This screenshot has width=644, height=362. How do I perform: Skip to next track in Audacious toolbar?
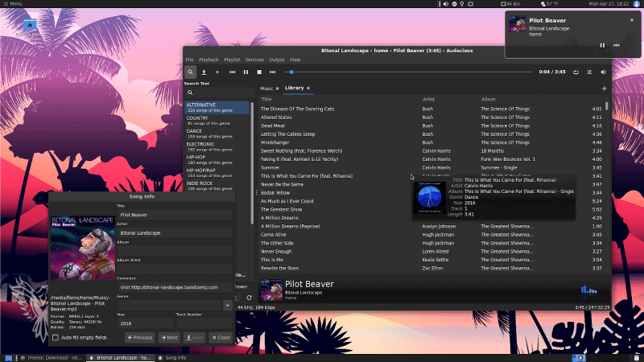(x=272, y=72)
